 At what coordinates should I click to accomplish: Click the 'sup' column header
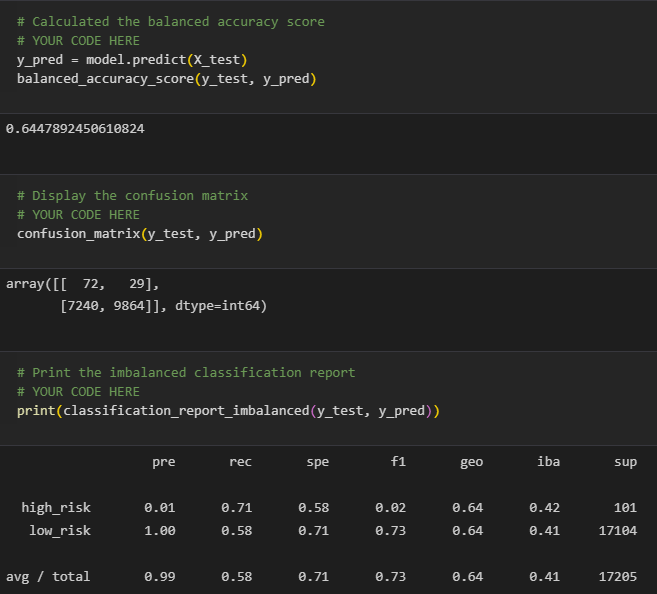pos(625,462)
